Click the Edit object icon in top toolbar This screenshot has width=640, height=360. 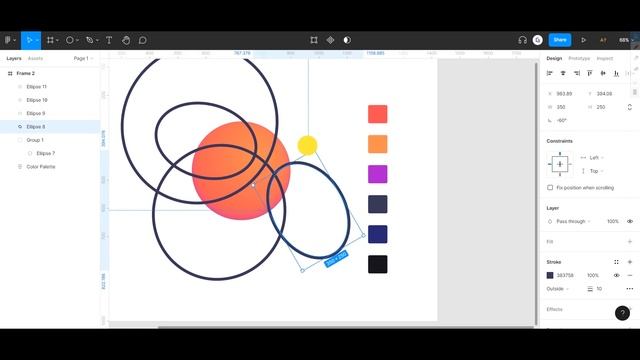point(314,40)
